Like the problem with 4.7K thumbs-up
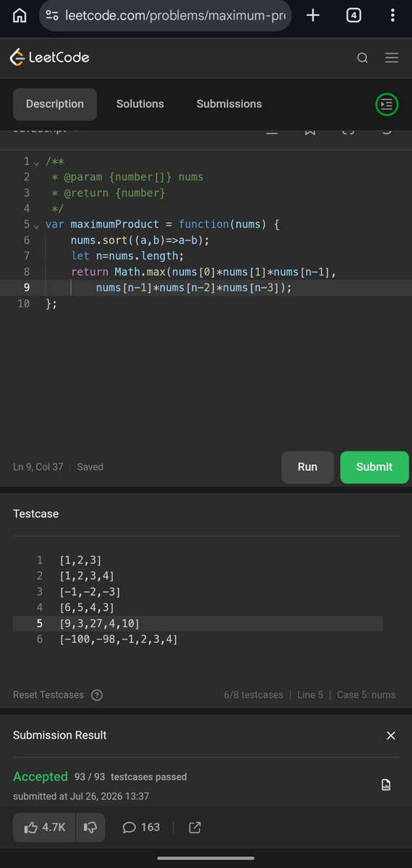 click(45, 827)
